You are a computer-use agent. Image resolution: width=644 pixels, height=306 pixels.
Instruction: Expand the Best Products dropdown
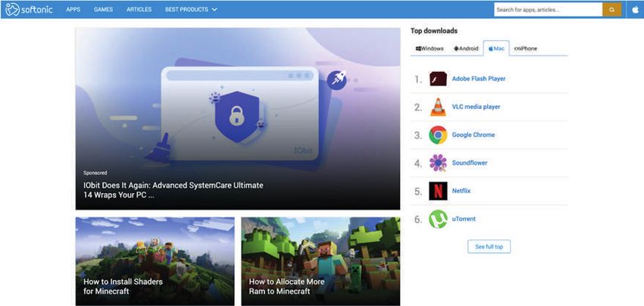(191, 9)
